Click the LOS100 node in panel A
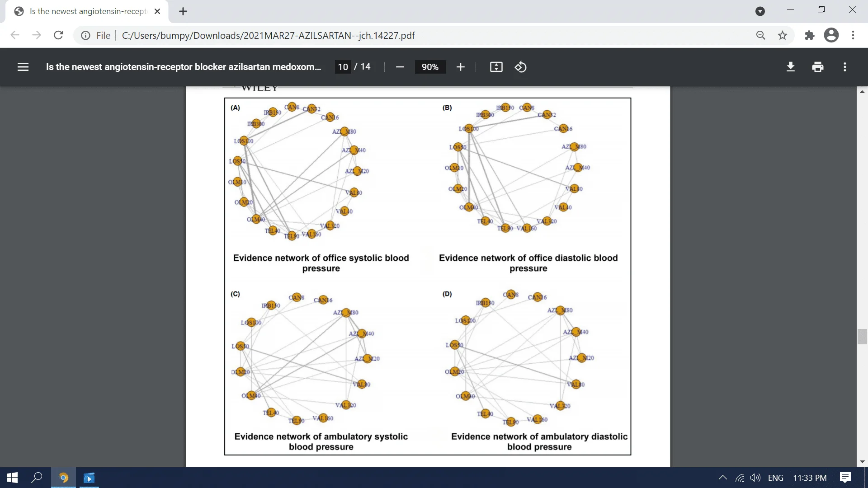Screen dimensions: 868x488 click(x=244, y=141)
